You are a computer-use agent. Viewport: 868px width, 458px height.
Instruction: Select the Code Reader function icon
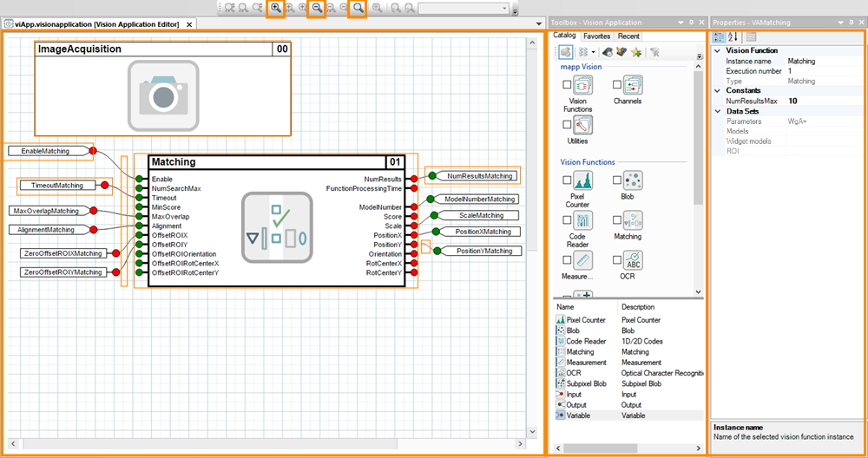coord(582,220)
